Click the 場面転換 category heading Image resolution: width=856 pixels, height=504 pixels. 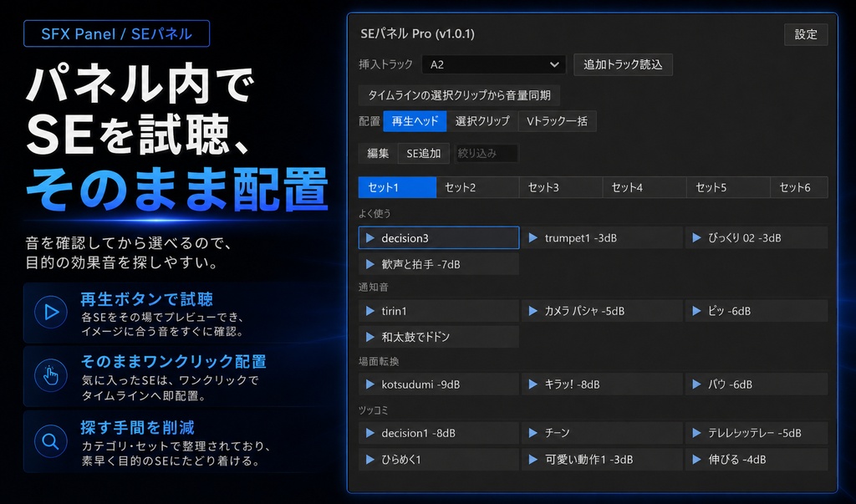379,361
